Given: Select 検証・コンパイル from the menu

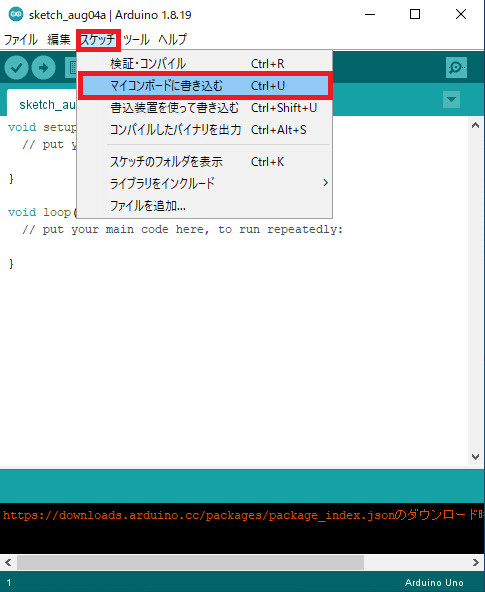Looking at the screenshot, I should (x=205, y=63).
